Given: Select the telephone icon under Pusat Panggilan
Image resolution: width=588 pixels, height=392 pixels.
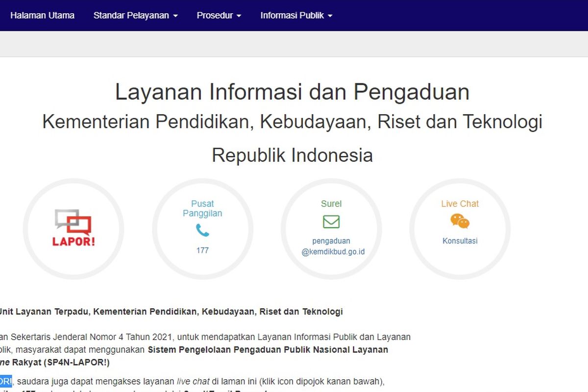Looking at the screenshot, I should [x=203, y=230].
